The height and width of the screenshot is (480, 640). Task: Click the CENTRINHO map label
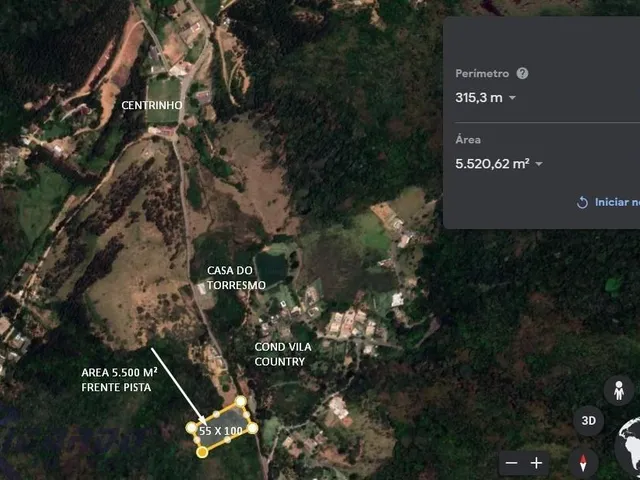[152, 105]
